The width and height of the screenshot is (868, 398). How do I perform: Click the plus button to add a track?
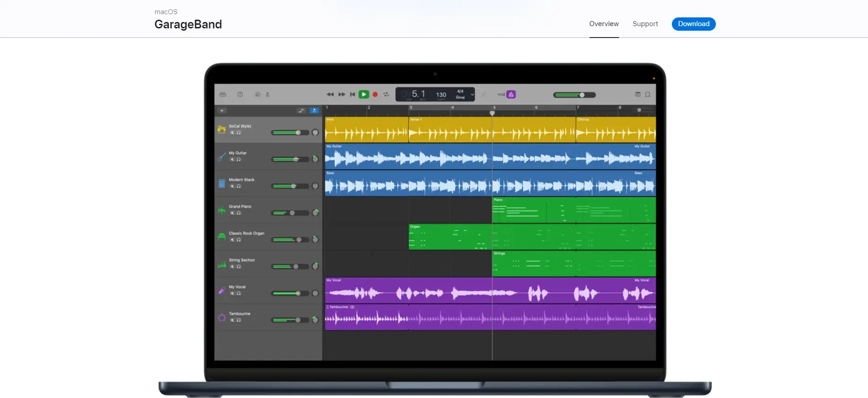point(222,110)
